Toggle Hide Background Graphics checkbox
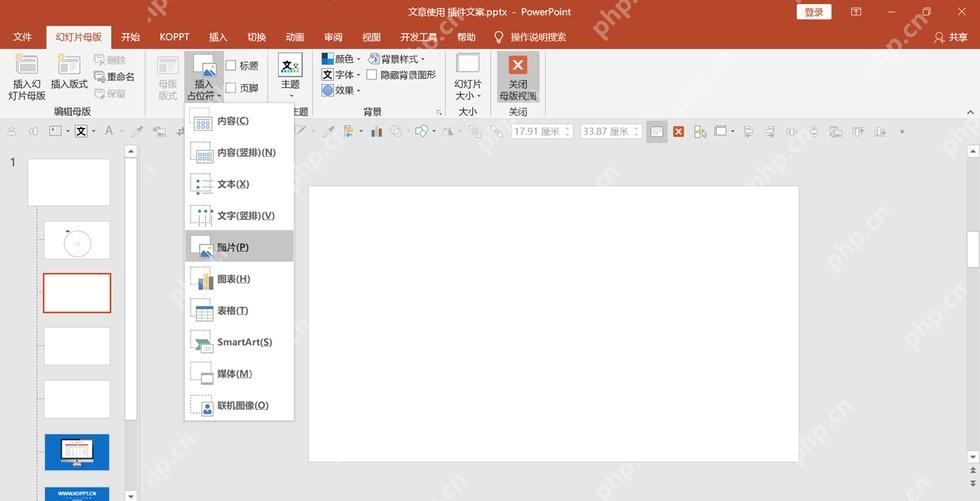The image size is (980, 501). [372, 75]
